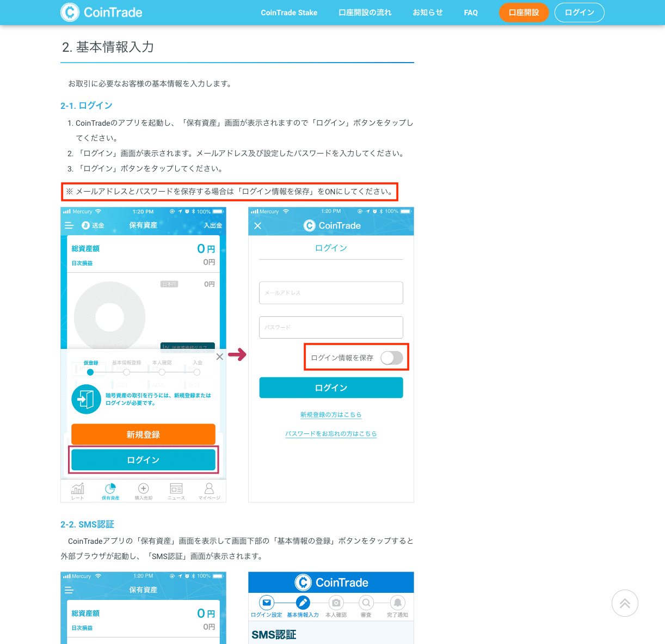
Task: Click the メールアドレス input field
Action: 331,293
